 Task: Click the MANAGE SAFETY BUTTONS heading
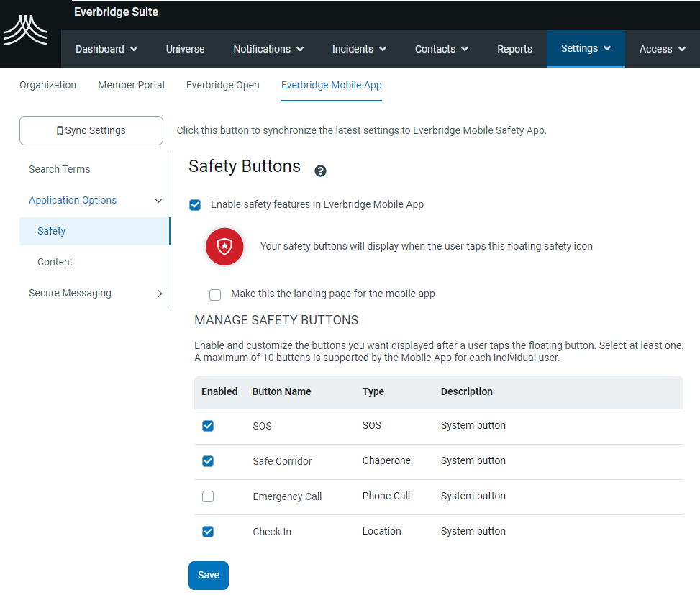pos(276,320)
